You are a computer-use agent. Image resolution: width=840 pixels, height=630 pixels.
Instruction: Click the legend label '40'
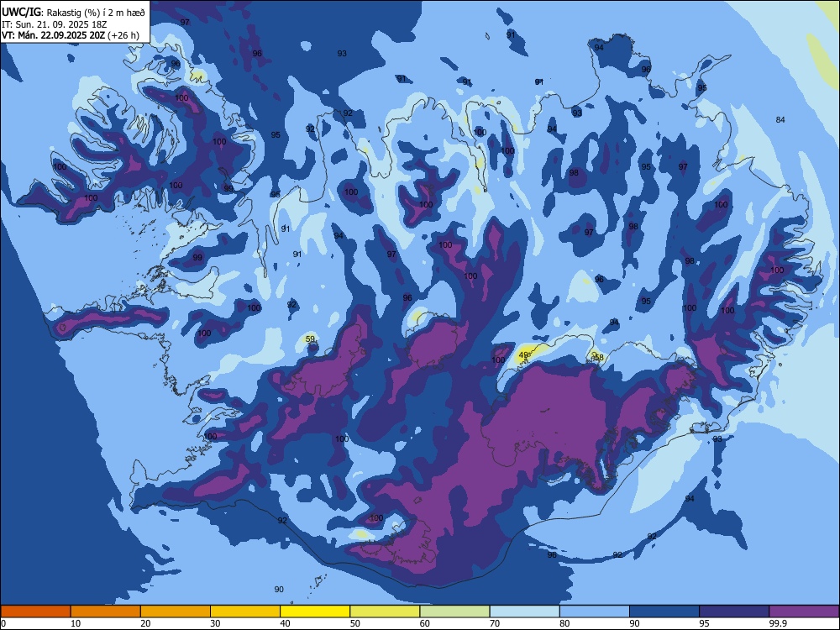[x=286, y=623]
